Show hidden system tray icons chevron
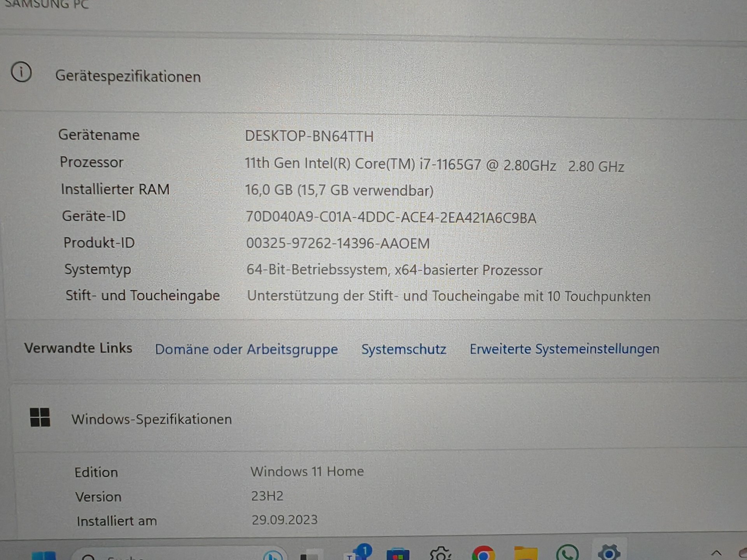The width and height of the screenshot is (747, 560). (716, 554)
